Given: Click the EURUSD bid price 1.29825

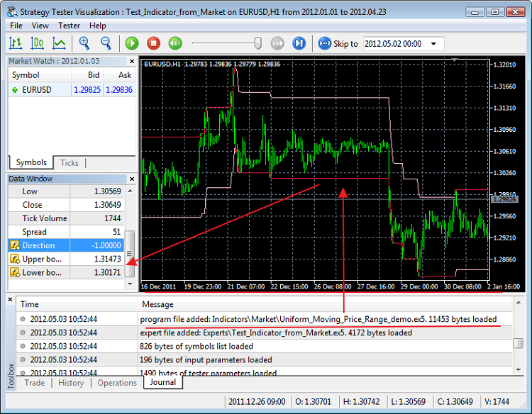Looking at the screenshot, I should coord(87,90).
